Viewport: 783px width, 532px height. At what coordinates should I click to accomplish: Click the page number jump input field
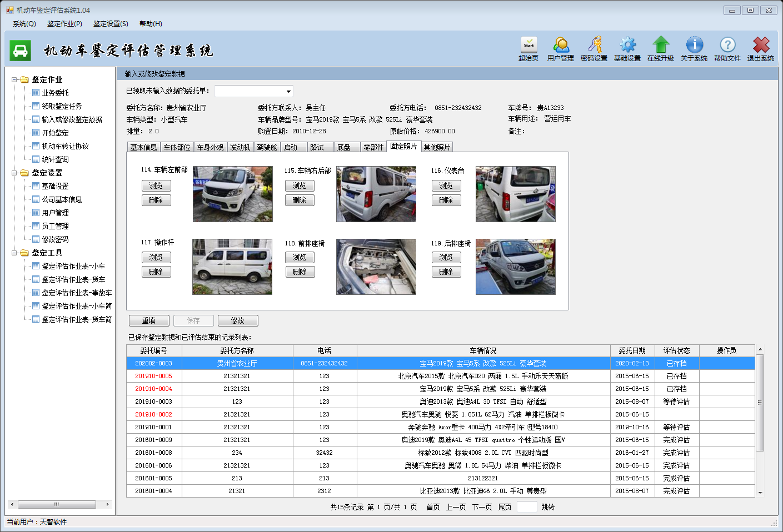click(x=527, y=506)
